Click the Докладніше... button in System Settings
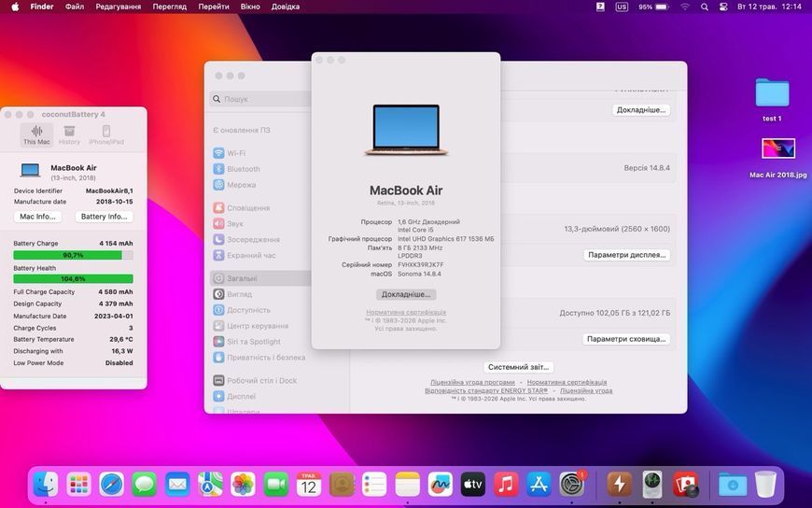Screen dimensions: 812x508 641,110
